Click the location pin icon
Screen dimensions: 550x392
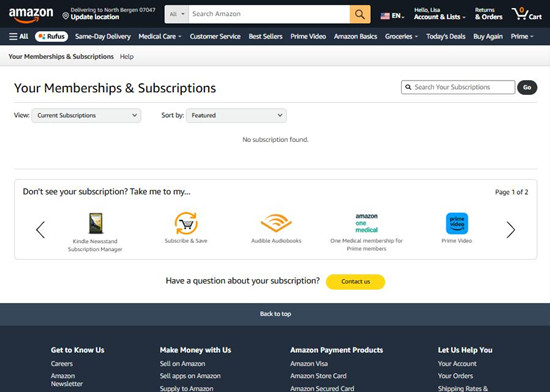[65, 15]
